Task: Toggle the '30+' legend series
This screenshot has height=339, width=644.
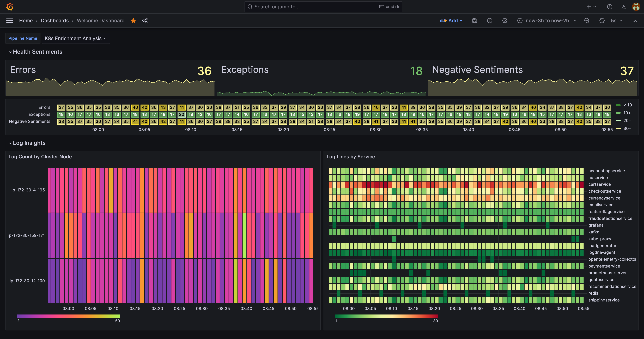Action: (624, 129)
